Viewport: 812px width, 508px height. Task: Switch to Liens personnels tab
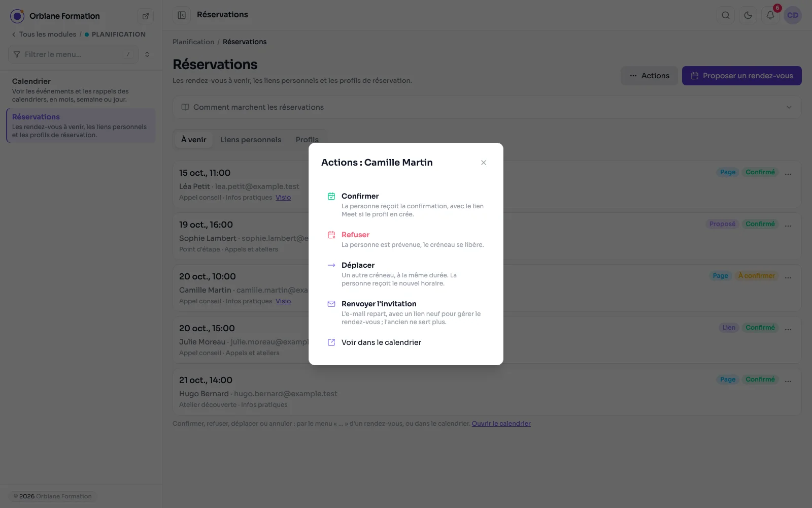(x=251, y=140)
